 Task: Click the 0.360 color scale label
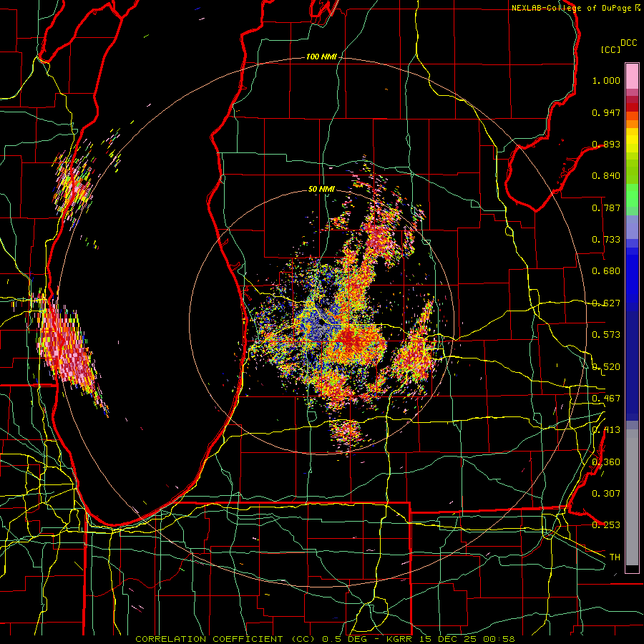[x=606, y=462]
